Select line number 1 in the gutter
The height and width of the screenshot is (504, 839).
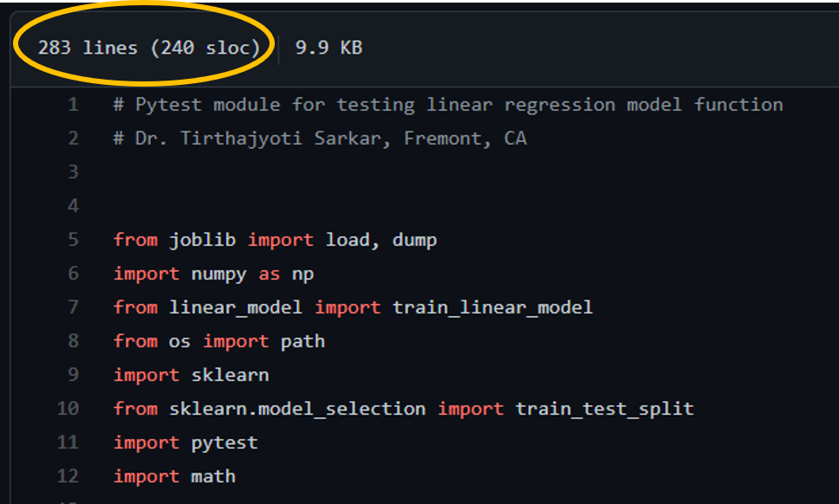coord(73,105)
